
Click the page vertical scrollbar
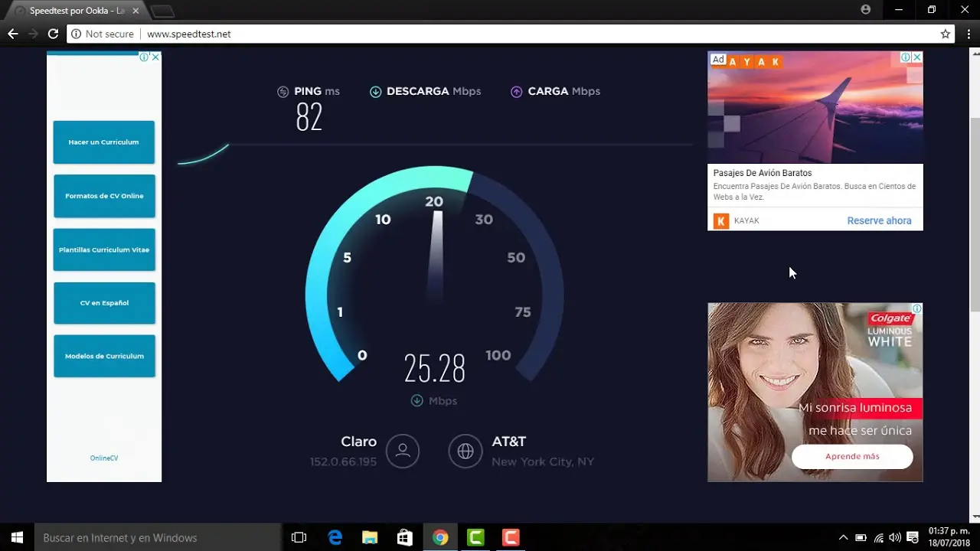click(x=975, y=214)
